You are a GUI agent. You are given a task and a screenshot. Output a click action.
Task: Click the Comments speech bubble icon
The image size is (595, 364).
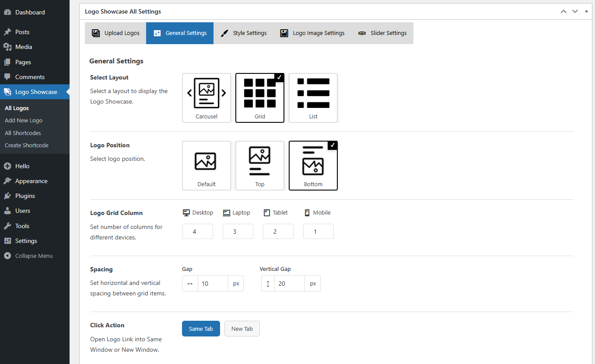(x=7, y=77)
